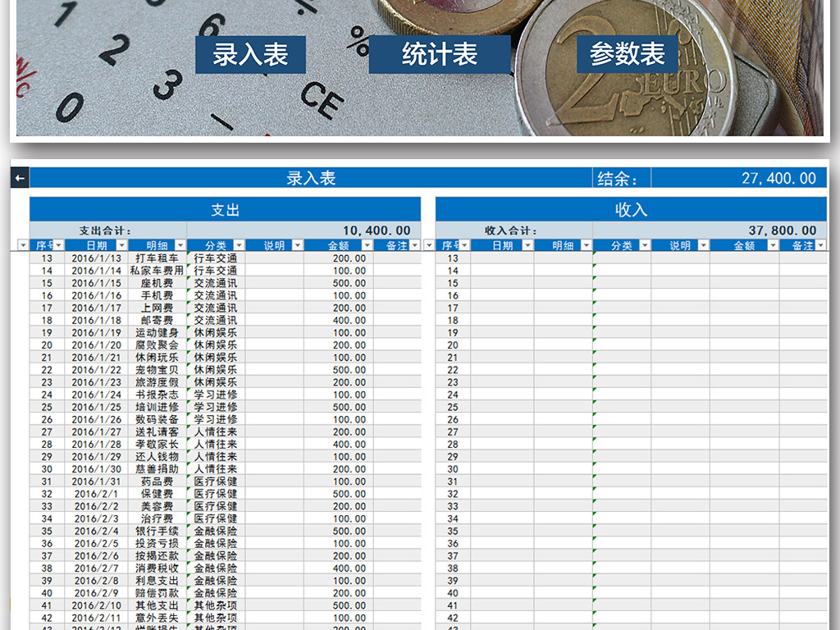Expand the 说明 filter dropdown in 支出 table
The image size is (840, 630).
[297, 245]
